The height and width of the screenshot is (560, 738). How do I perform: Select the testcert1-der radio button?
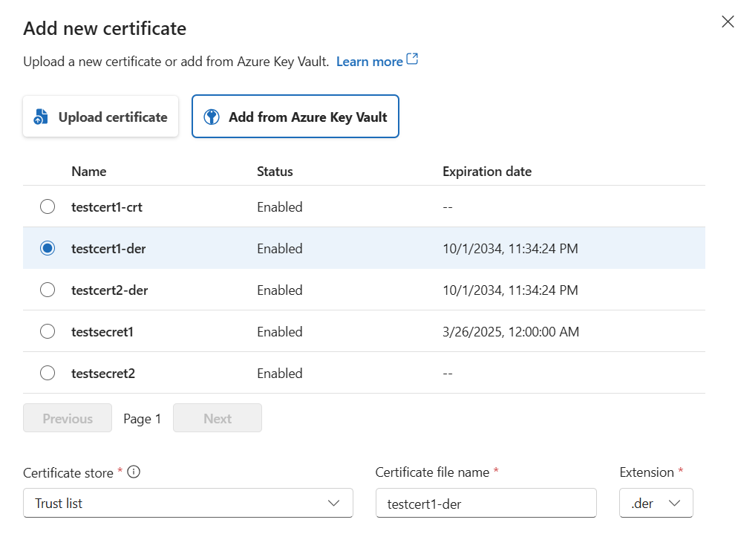[x=48, y=248]
